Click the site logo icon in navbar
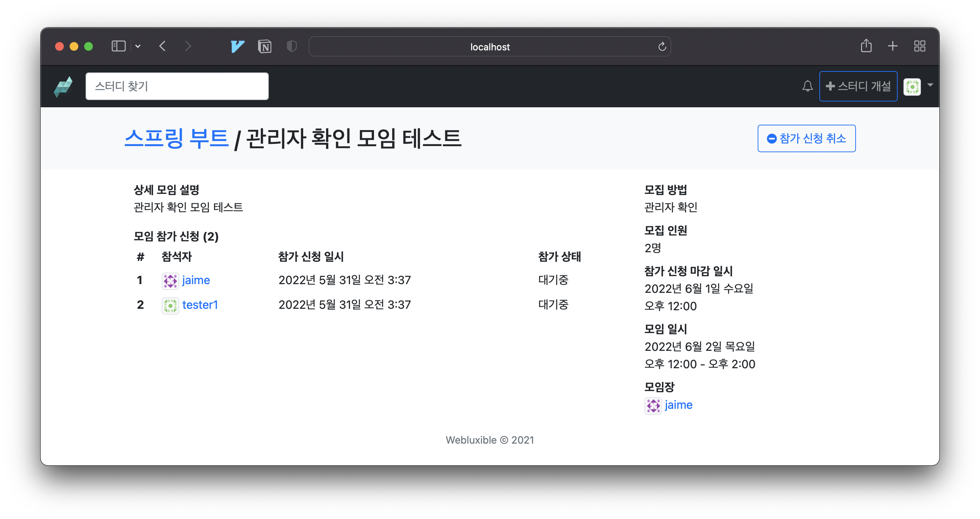The image size is (980, 519). tap(63, 87)
